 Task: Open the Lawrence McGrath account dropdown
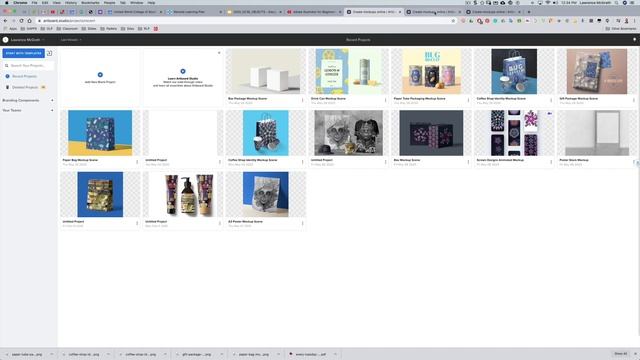24,40
